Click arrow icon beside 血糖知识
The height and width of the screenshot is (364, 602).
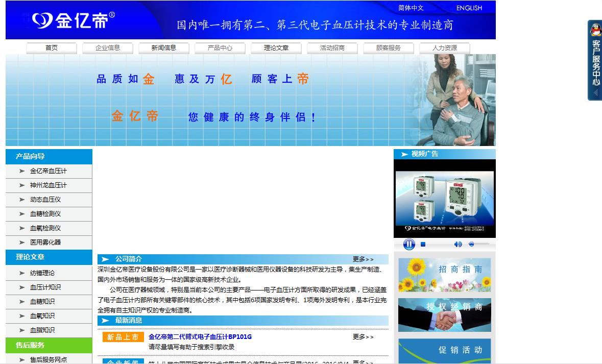point(22,301)
